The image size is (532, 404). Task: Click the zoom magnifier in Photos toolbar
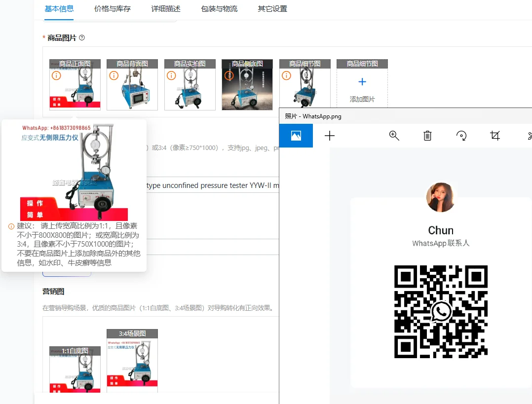[x=394, y=136]
